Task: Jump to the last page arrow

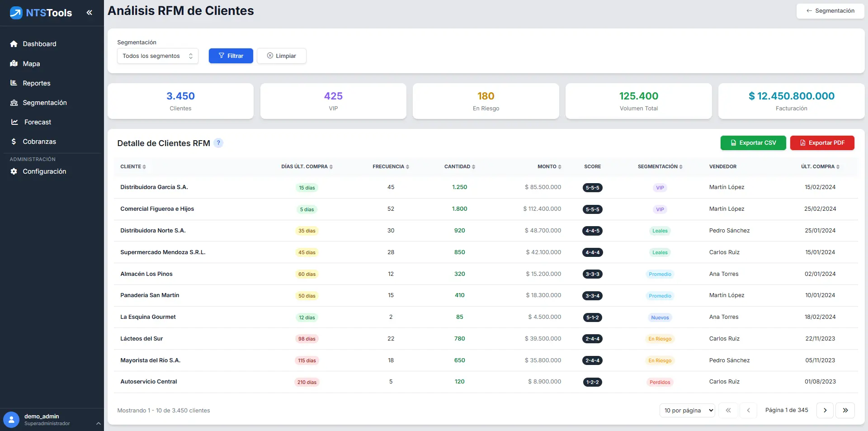Action: click(x=845, y=410)
